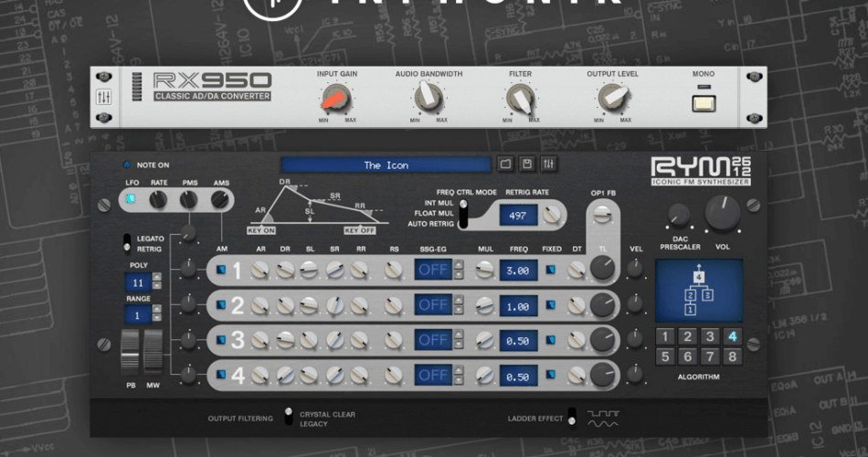Click operator 3 RS knob
Image resolution: width=868 pixels, height=457 pixels.
coord(394,340)
